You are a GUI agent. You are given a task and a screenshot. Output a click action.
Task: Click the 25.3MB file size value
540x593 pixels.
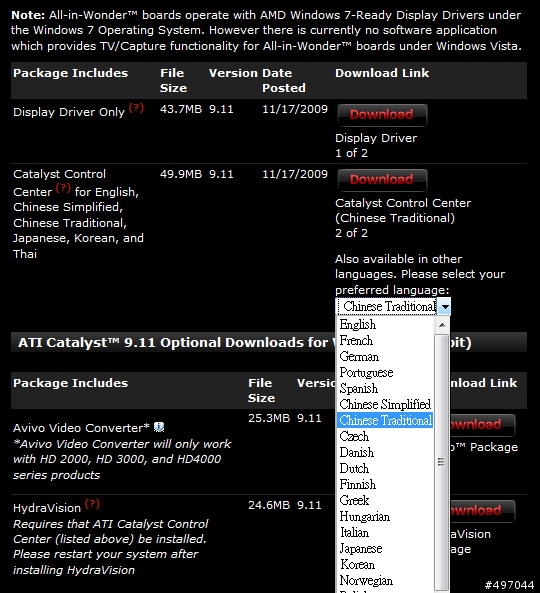(x=269, y=418)
